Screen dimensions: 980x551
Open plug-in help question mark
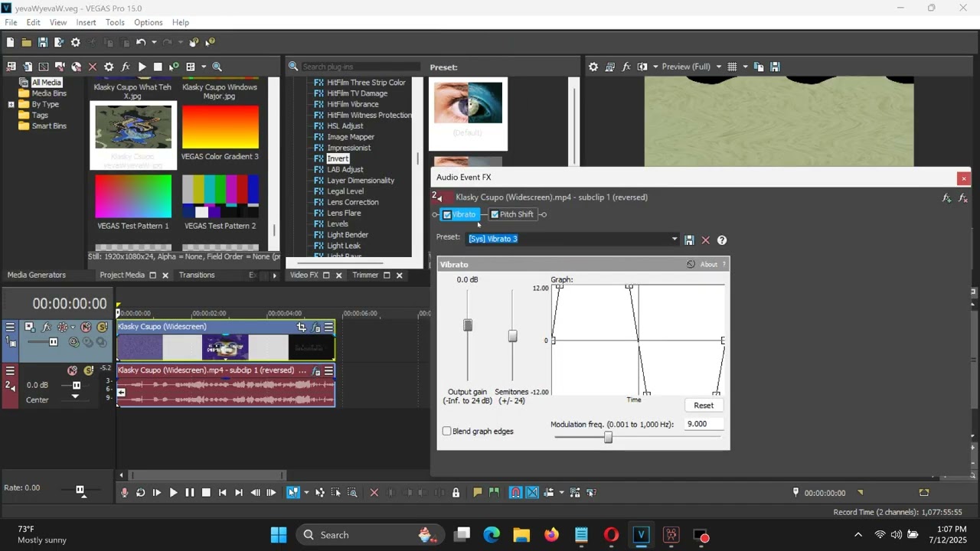pos(722,240)
